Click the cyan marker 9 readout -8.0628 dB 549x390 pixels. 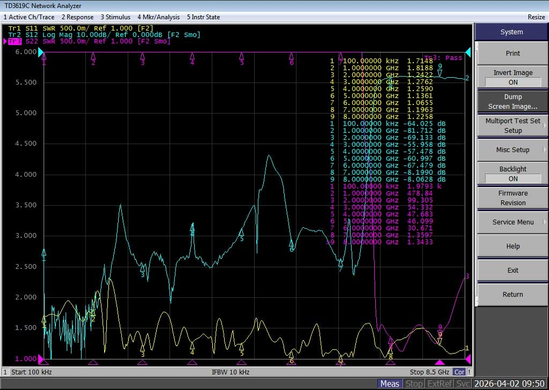[424, 179]
